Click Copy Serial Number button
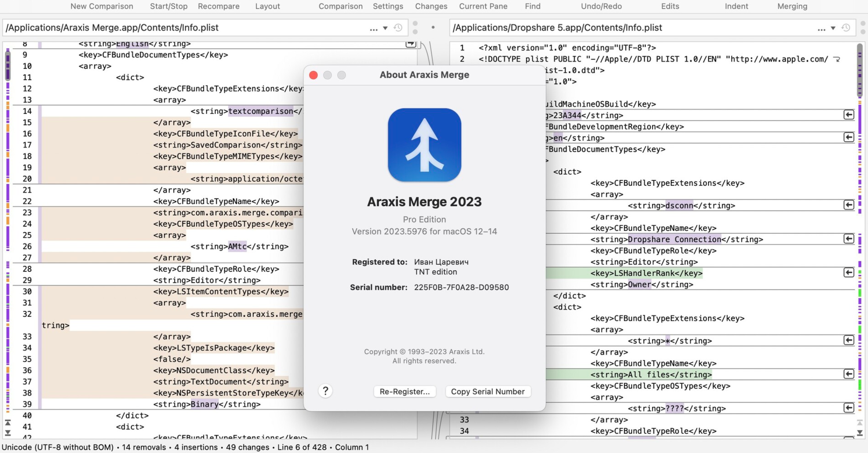The width and height of the screenshot is (868, 453). pyautogui.click(x=488, y=392)
